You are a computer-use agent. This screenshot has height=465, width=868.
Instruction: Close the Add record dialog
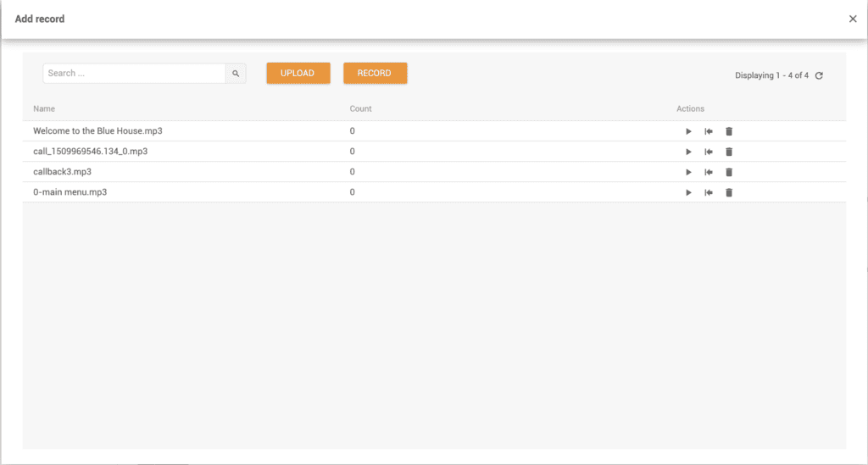[853, 19]
